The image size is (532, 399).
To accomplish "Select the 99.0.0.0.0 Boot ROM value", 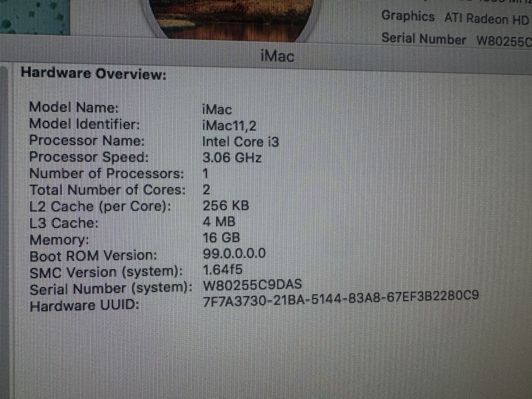I will [234, 253].
